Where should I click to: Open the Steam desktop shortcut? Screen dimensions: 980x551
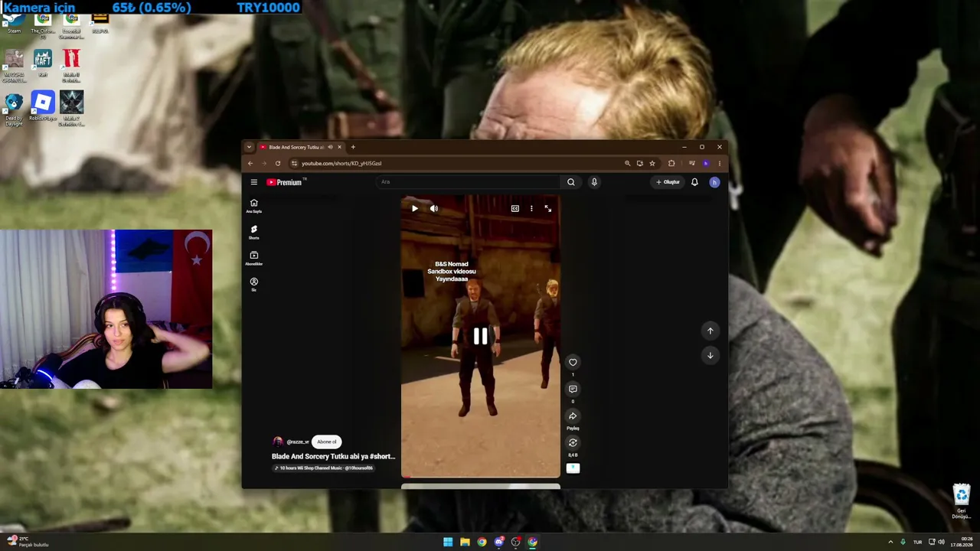(x=14, y=22)
